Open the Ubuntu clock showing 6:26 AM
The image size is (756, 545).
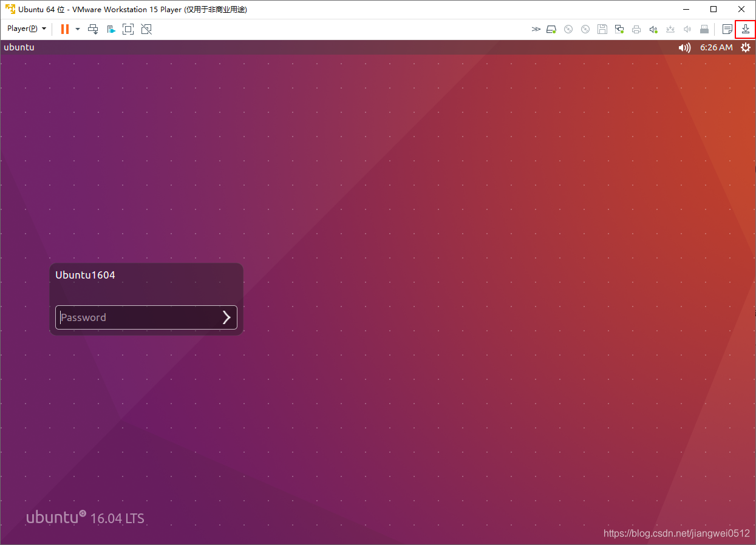click(x=717, y=47)
